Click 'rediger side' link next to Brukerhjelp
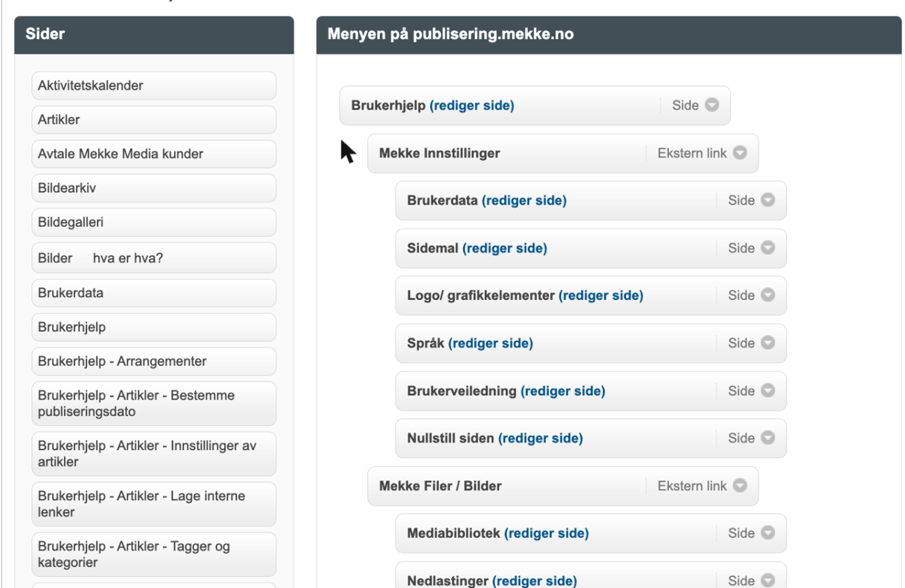 [472, 106]
